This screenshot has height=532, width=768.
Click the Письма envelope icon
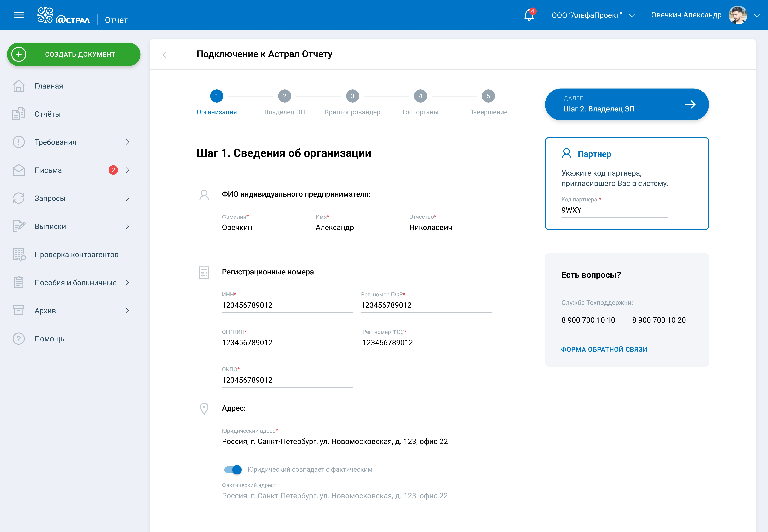click(19, 170)
